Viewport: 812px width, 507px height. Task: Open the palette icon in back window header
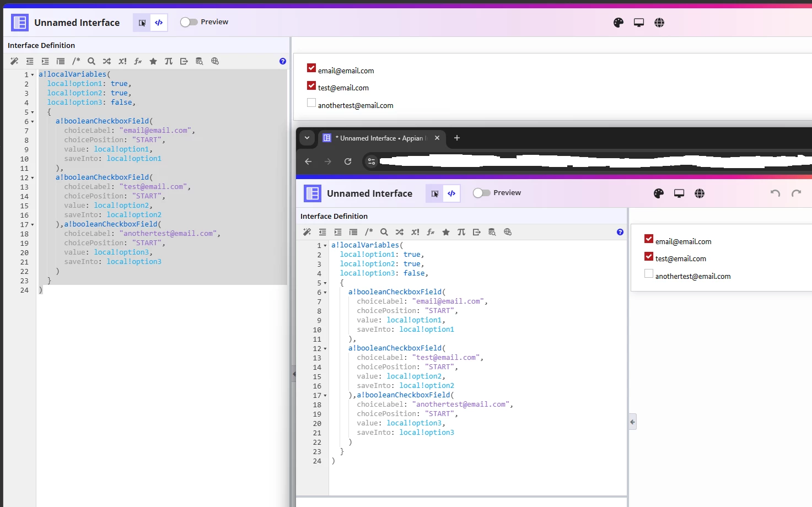[619, 23]
